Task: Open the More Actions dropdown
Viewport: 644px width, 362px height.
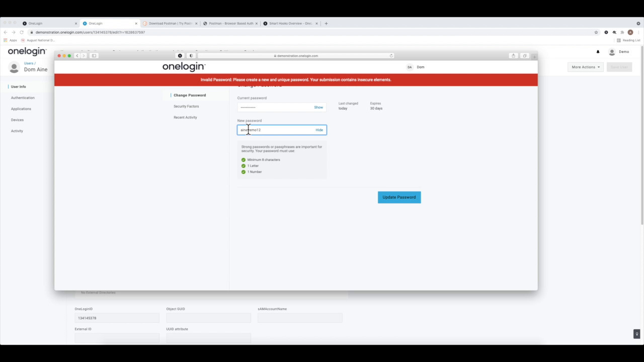Action: [585, 67]
